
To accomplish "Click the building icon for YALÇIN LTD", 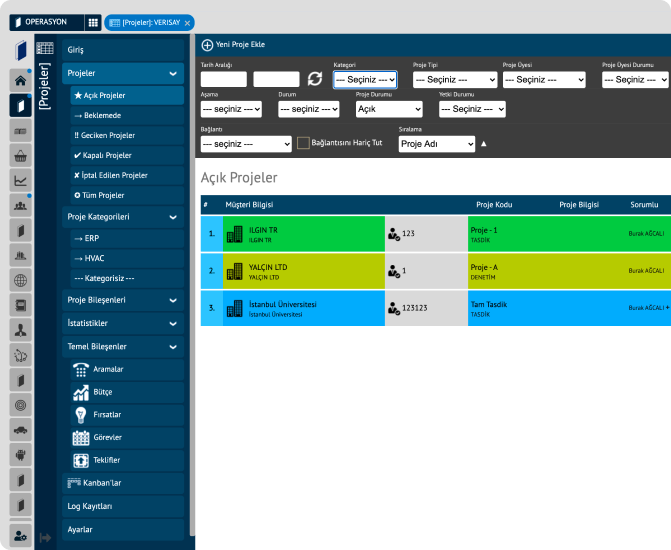I will 235,271.
